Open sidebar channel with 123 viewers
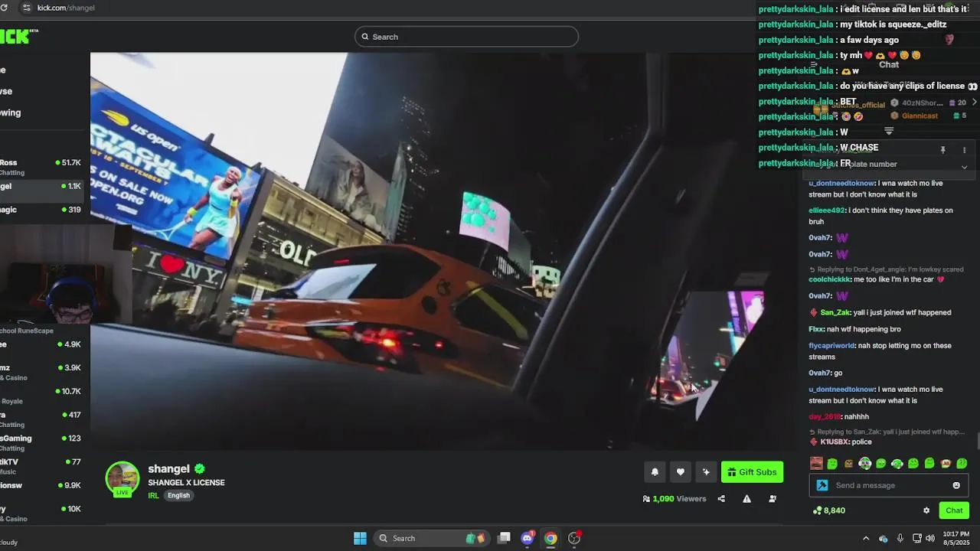 [41, 442]
